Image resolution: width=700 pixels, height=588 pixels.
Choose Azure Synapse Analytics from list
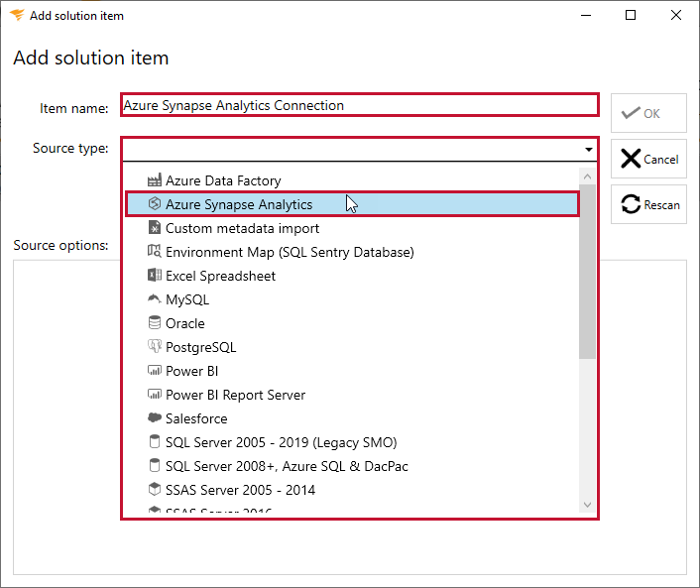click(352, 204)
